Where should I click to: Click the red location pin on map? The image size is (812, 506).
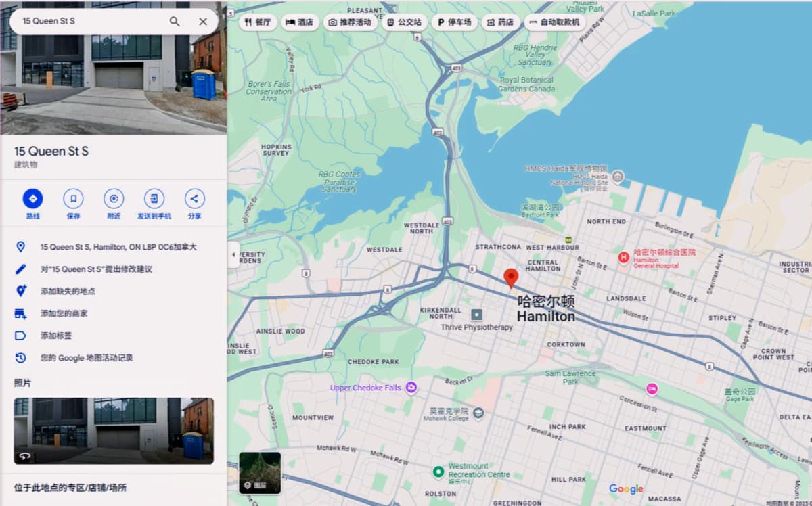(511, 278)
